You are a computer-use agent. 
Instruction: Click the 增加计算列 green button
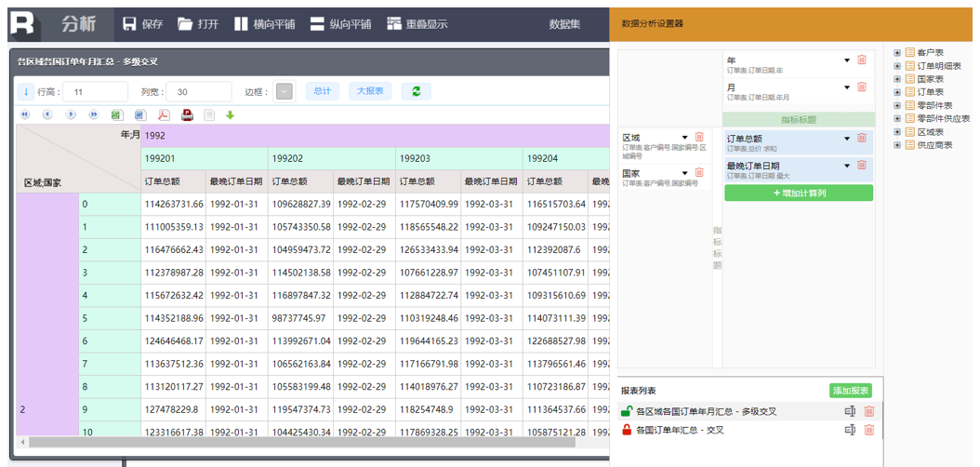coord(798,193)
